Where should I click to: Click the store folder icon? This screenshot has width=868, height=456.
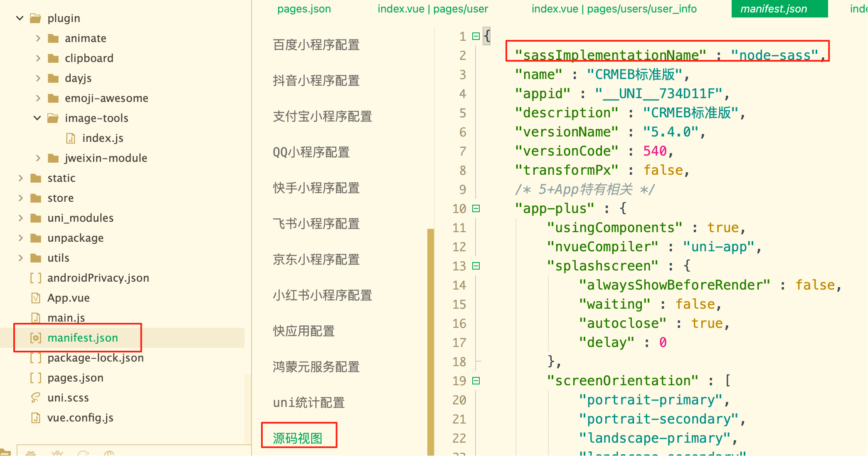tap(36, 198)
